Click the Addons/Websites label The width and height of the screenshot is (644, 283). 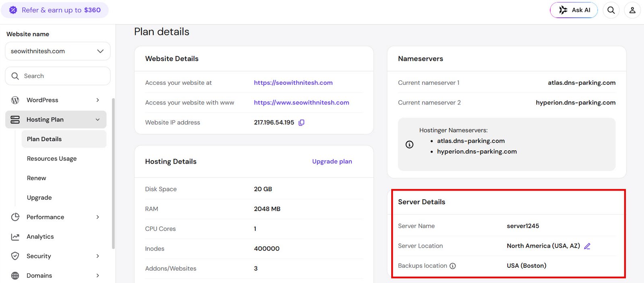click(x=171, y=269)
